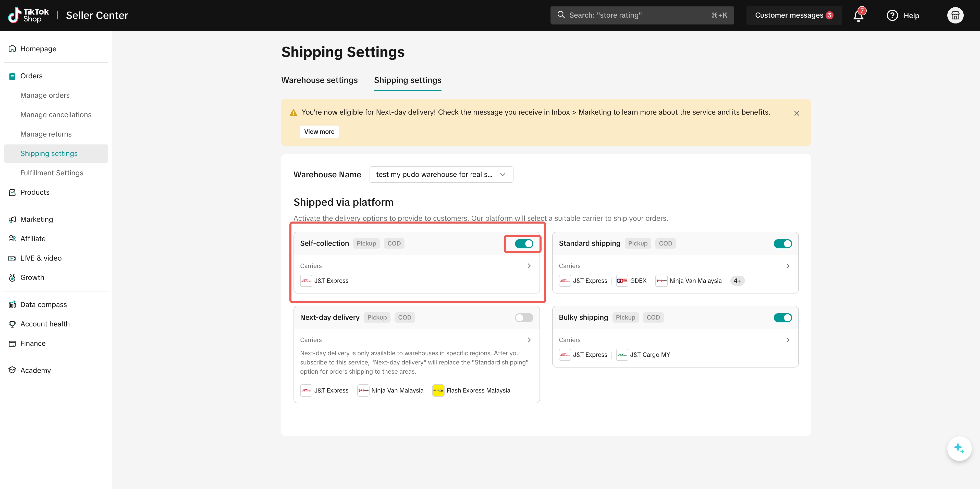
Task: Click the Data compass sidebar label
Action: (43, 304)
